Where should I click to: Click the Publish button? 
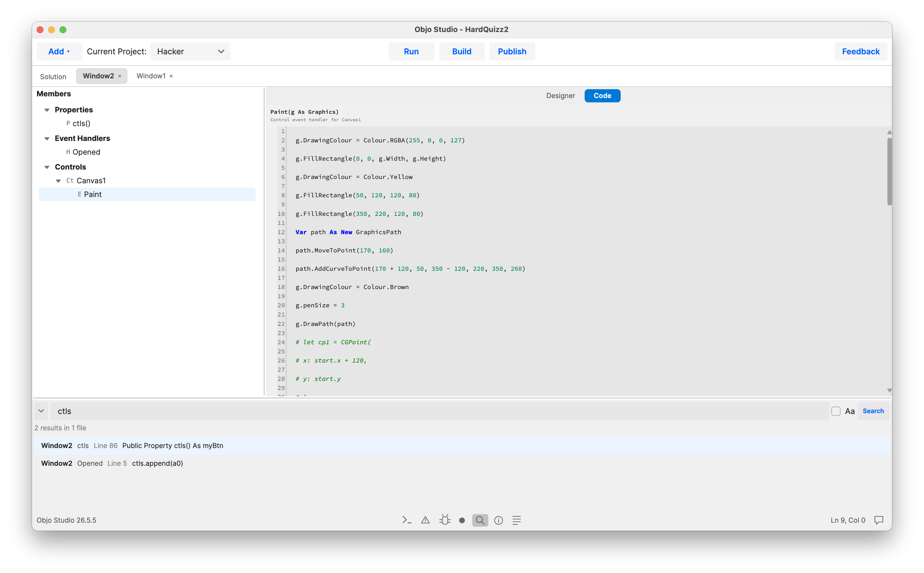click(512, 51)
